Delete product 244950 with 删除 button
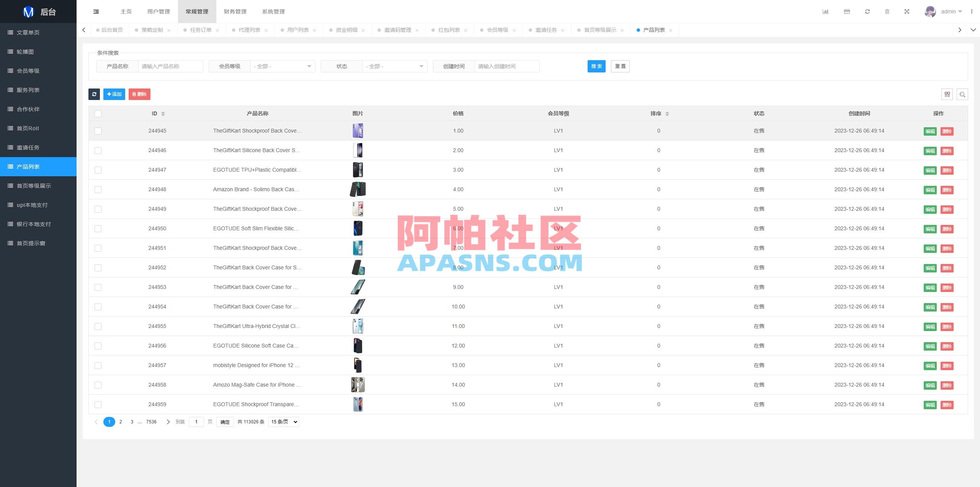Image resolution: width=980 pixels, height=487 pixels. point(947,229)
